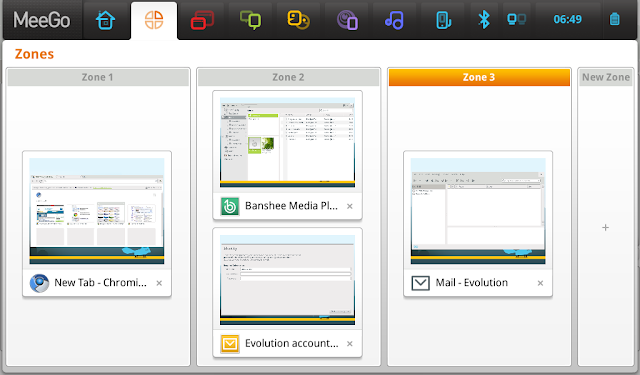Open the Devices panel phone icon
Viewport: 640px width, 375px height.
click(x=443, y=20)
